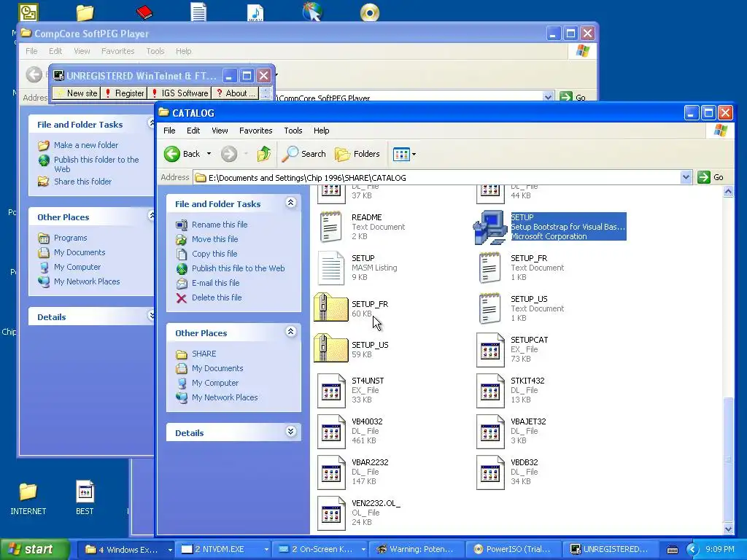Image resolution: width=747 pixels, height=560 pixels.
Task: Select the VBAJET32 DL_ file icon
Action: (489, 432)
